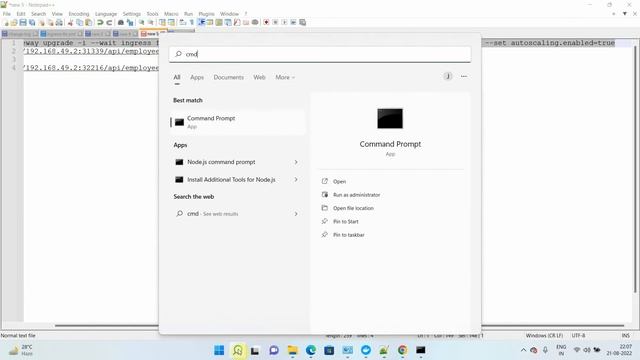This screenshot has height=360, width=640.
Task: Click the Zoom Out icon in Notepad++ toolbar
Action: click(151, 22)
